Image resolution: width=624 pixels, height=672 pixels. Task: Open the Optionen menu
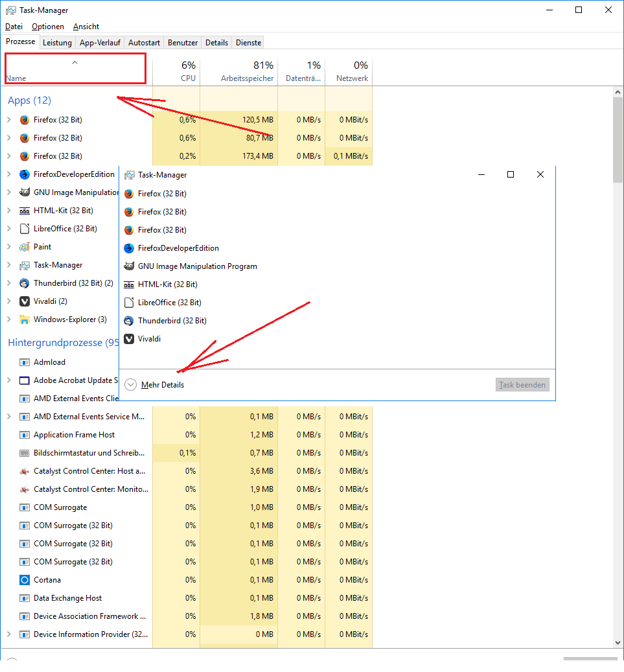[x=47, y=27]
